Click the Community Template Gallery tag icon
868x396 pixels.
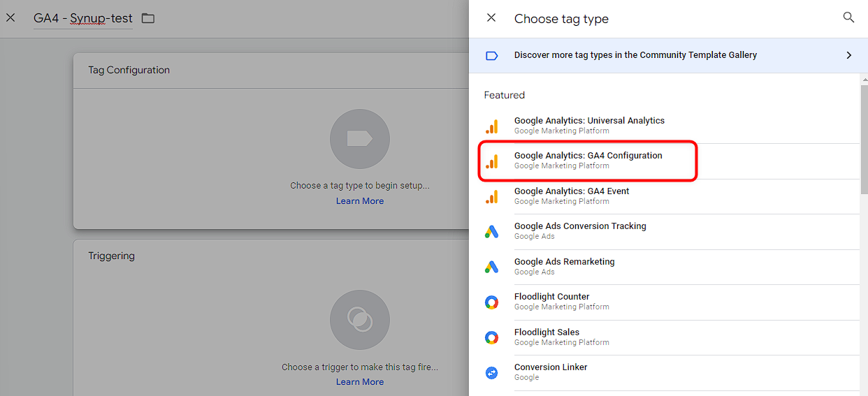(x=491, y=55)
